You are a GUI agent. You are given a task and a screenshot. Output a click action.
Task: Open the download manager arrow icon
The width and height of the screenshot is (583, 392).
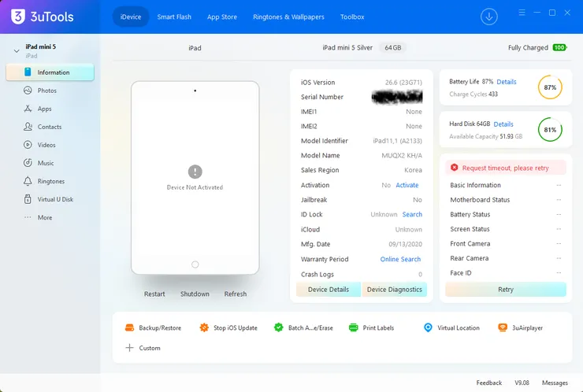tap(489, 17)
